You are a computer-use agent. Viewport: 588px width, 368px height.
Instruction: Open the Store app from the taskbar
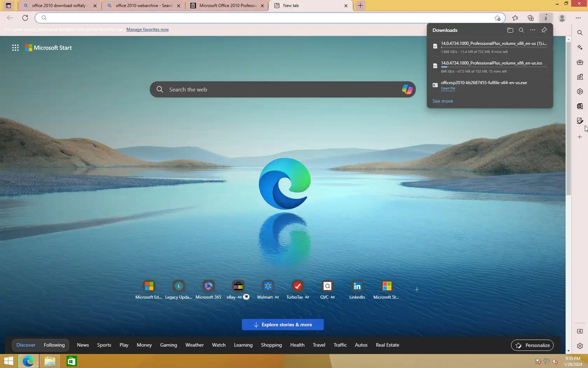click(72, 361)
